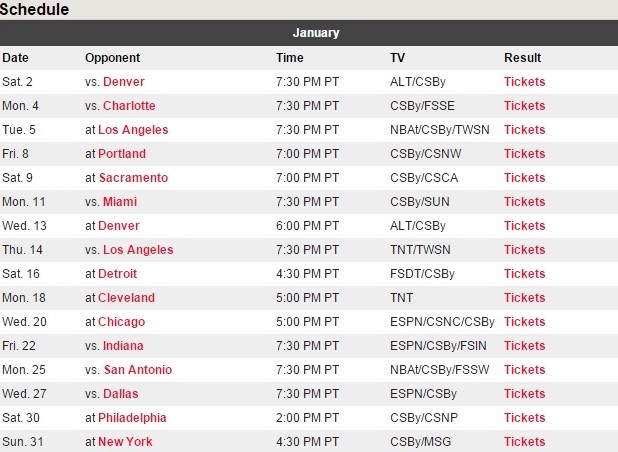Select the Detroit opponent link

coord(117,274)
